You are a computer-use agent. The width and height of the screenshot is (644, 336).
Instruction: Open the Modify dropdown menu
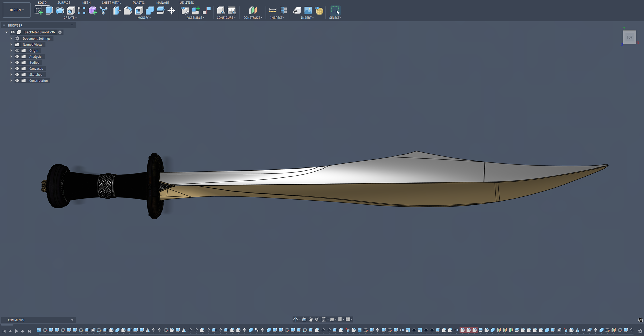pyautogui.click(x=144, y=18)
